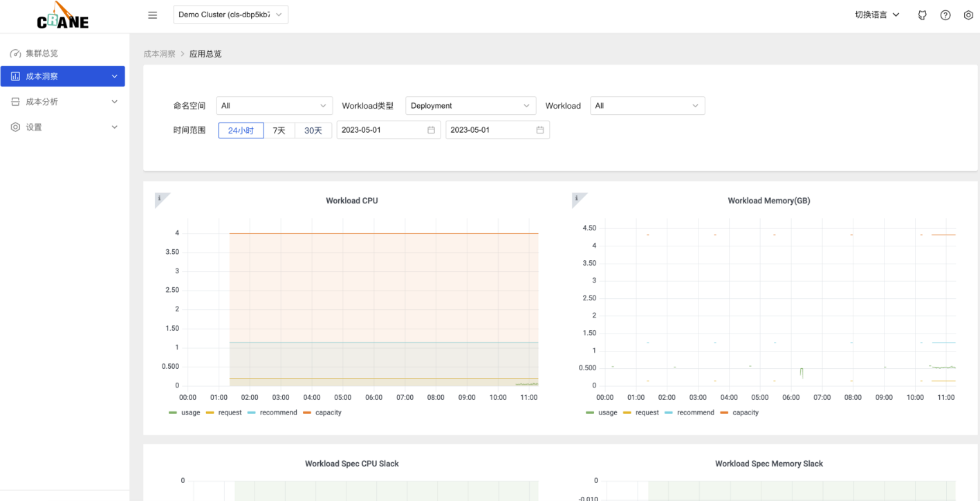Viewport: 980px width, 501px height.
Task: Click the 成本洞察 breadcrumb link
Action: click(159, 54)
